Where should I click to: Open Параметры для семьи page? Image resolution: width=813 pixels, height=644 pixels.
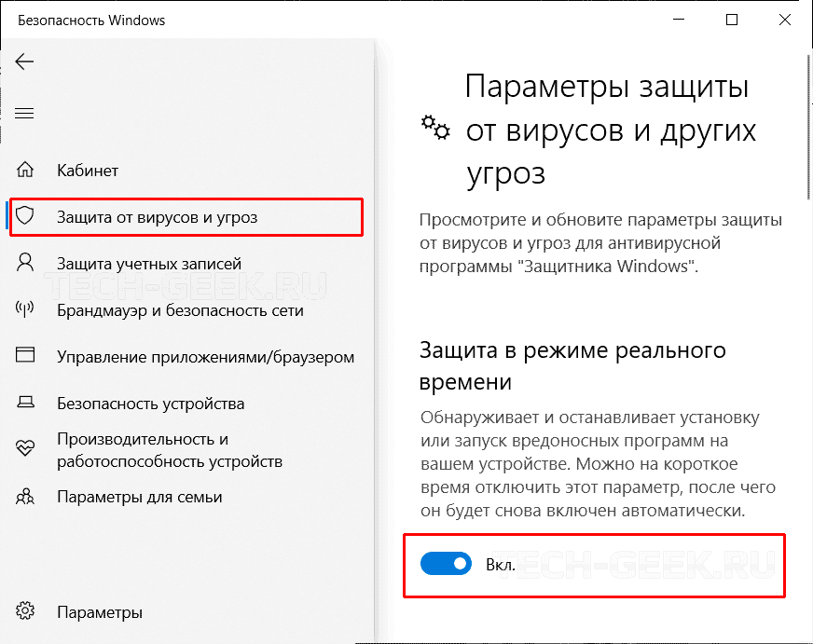(139, 497)
